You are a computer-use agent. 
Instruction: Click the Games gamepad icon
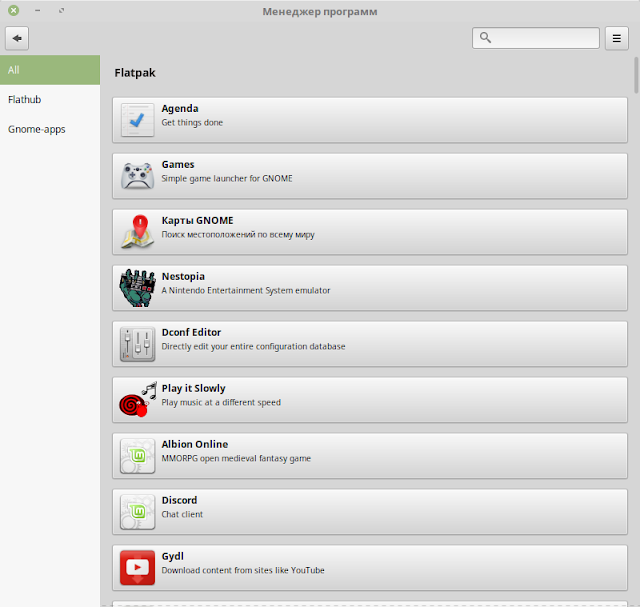pos(138,176)
